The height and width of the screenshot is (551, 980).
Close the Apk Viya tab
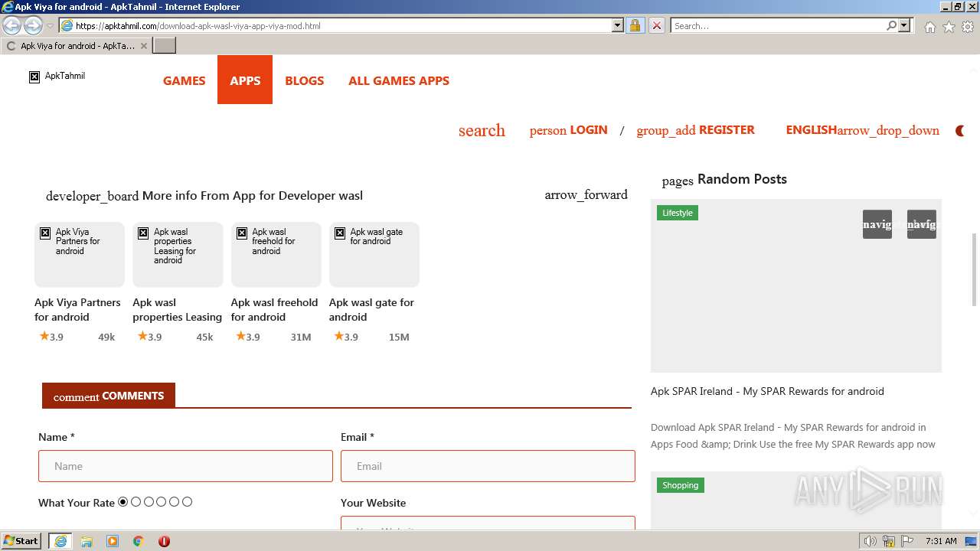[x=143, y=46]
